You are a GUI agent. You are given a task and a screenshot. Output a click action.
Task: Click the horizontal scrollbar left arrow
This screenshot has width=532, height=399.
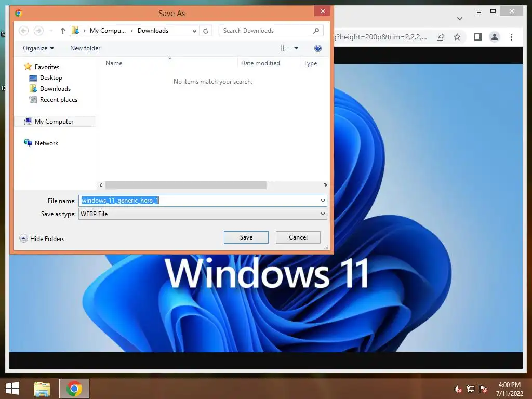tap(101, 185)
